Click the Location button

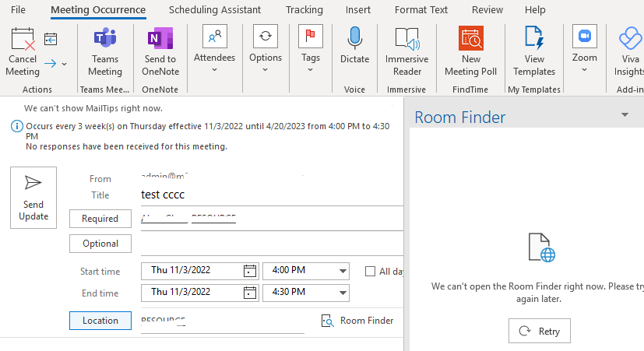click(x=100, y=321)
